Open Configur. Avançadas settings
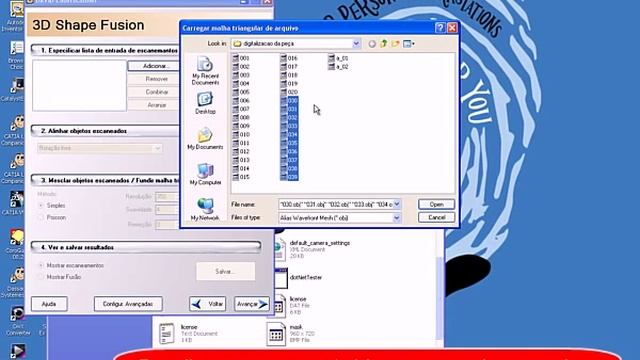 [x=128, y=304]
